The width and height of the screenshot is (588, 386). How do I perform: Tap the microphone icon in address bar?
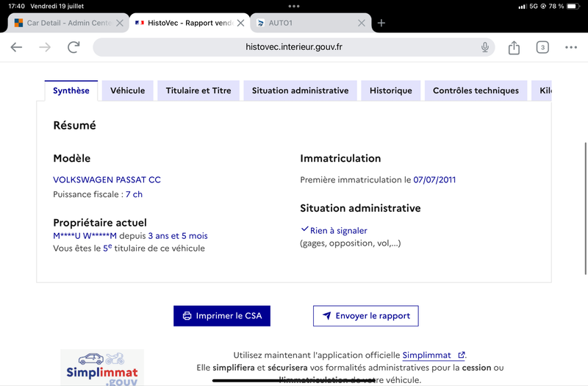tap(485, 47)
